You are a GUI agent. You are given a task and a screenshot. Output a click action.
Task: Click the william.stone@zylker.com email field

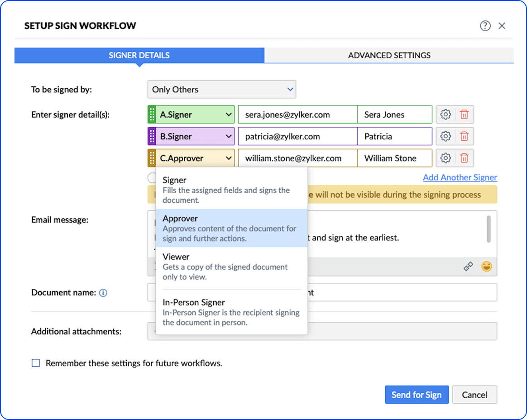click(x=297, y=158)
